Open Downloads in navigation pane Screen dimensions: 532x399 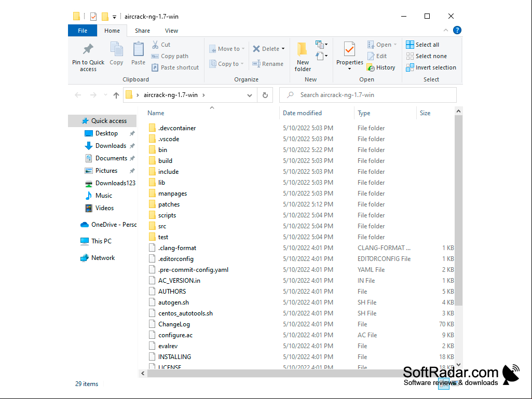coord(110,146)
